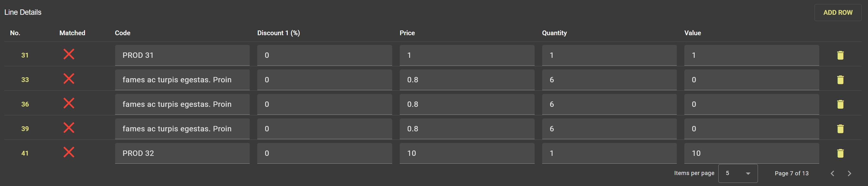Delete row number 33

(840, 80)
